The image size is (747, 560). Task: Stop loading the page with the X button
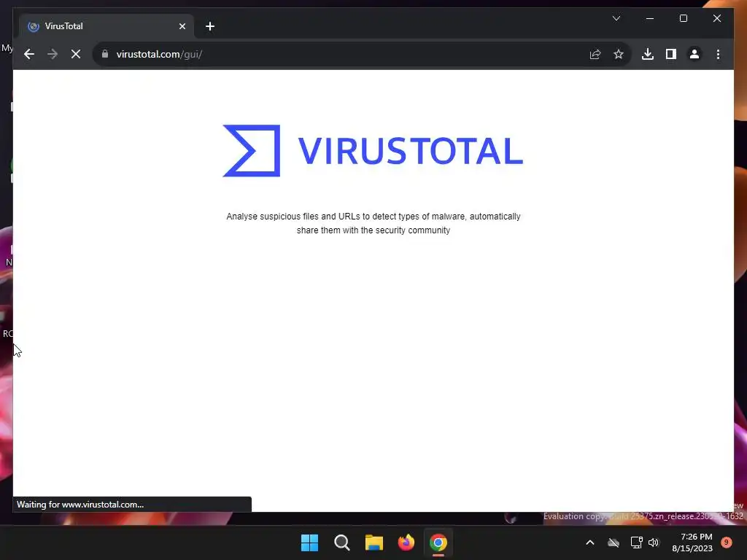click(x=76, y=54)
